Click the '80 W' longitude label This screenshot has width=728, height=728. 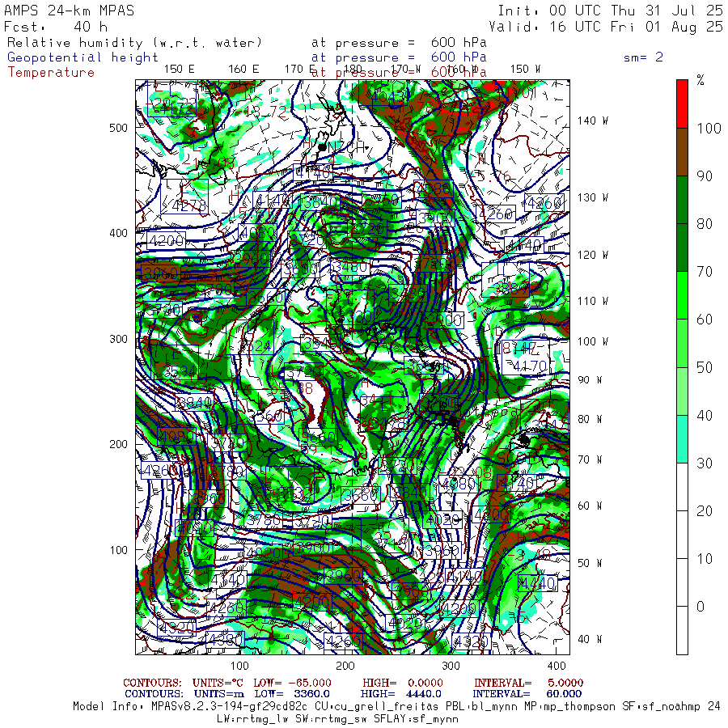point(590,419)
